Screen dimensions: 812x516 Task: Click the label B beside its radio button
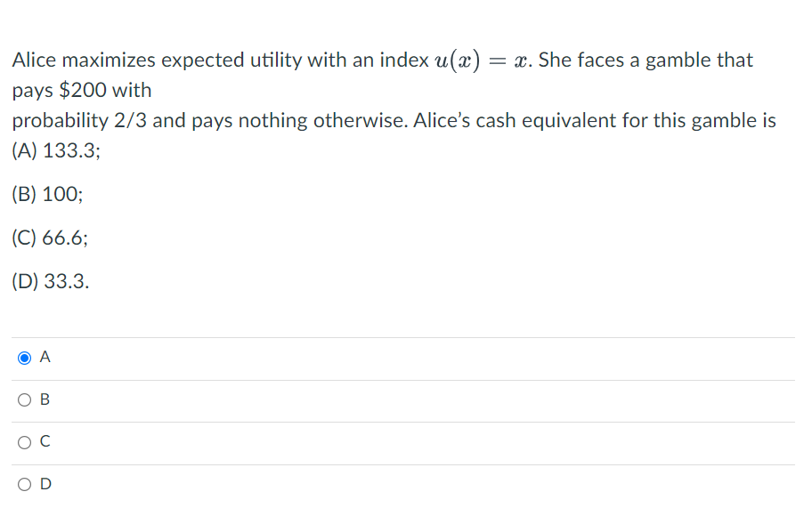[x=44, y=399]
